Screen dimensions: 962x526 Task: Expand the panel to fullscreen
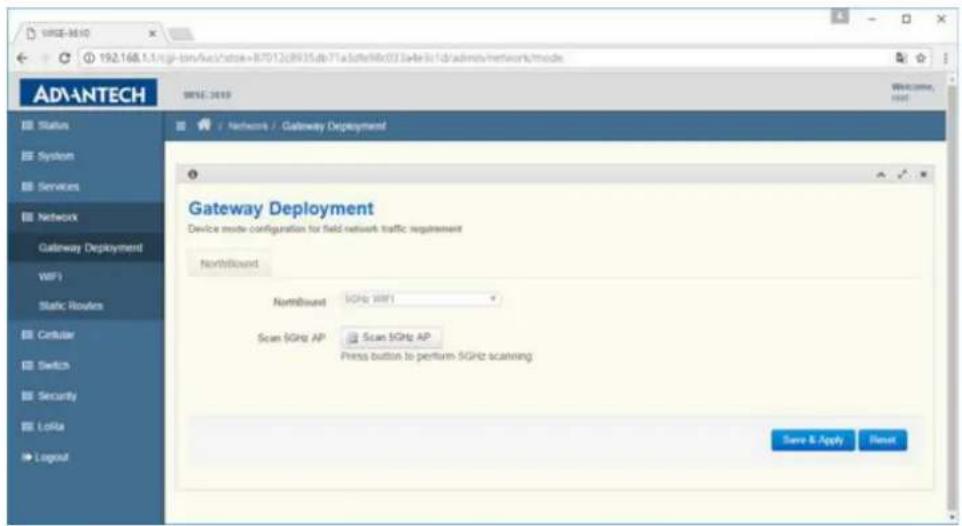(x=902, y=175)
